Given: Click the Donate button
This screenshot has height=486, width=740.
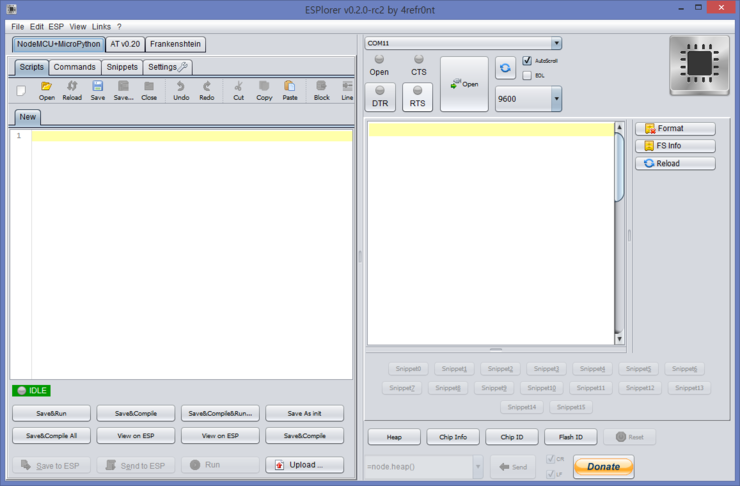Looking at the screenshot, I should click(604, 467).
